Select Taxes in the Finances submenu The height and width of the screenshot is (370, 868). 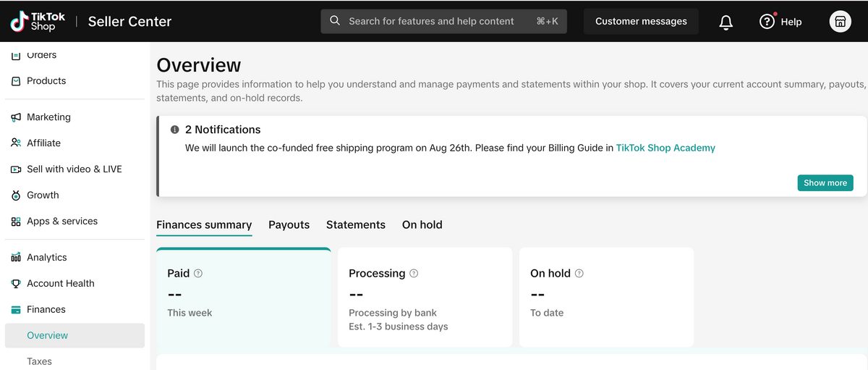tap(39, 361)
